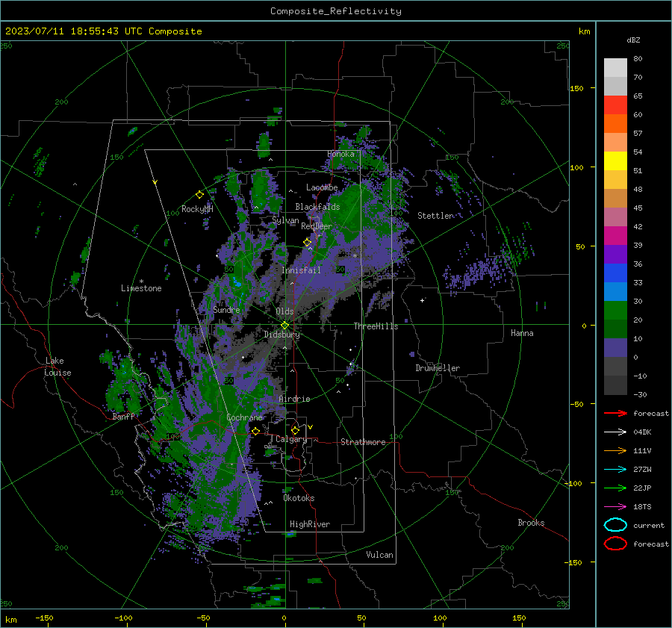
Task: Click the Okotoks town label
Action: point(299,498)
